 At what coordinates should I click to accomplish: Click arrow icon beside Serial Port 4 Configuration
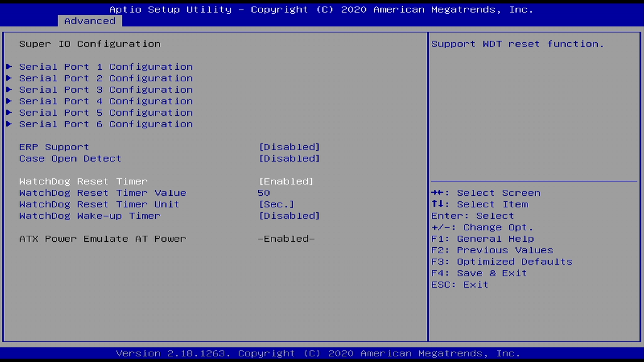coord(9,101)
